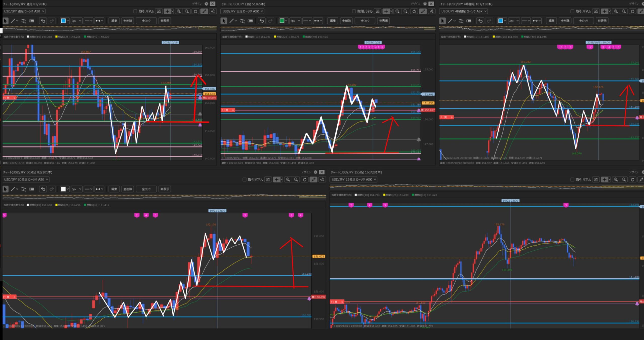Refresh the 4-hour chart with reload icon
The image size is (644, 340).
point(632,11)
